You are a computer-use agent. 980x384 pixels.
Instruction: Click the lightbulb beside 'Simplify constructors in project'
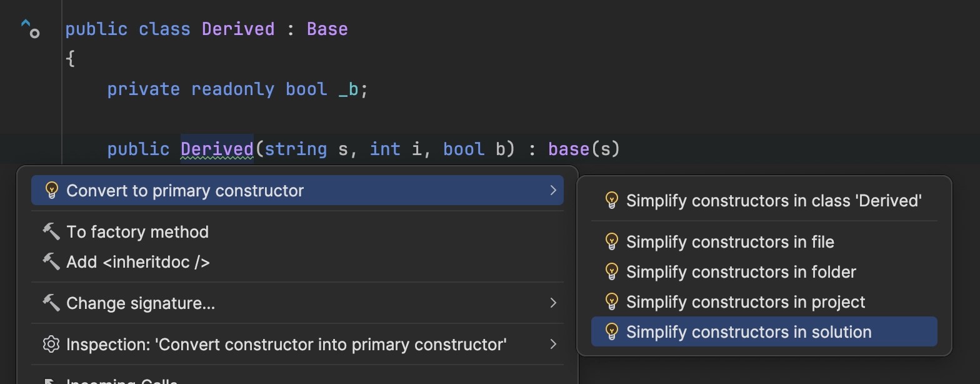[611, 301]
